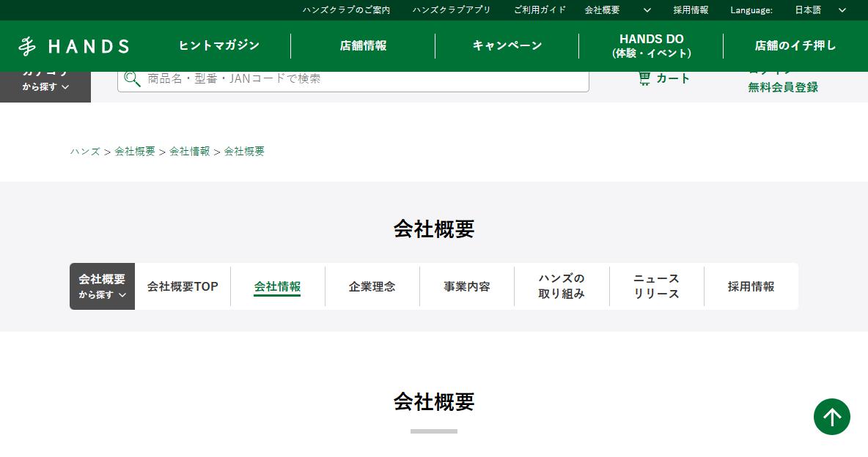Open the キャンペーン menu
The image size is (868, 457).
coord(507,45)
